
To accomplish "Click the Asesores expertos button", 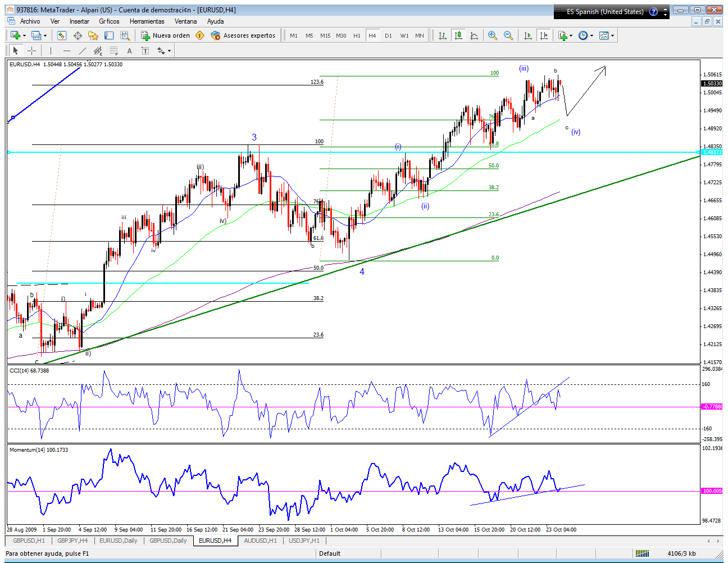I will click(243, 35).
